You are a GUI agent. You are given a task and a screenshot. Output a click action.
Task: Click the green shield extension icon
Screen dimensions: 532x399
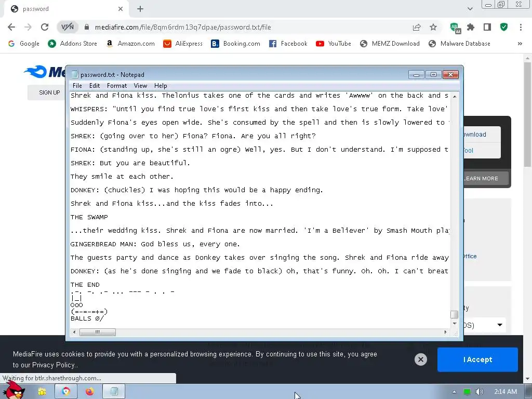click(x=504, y=27)
